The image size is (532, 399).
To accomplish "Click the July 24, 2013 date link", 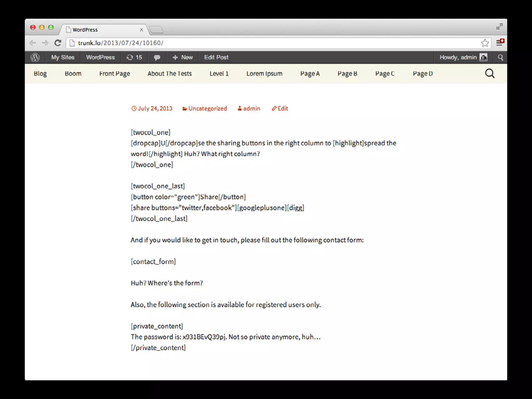I will click(155, 109).
